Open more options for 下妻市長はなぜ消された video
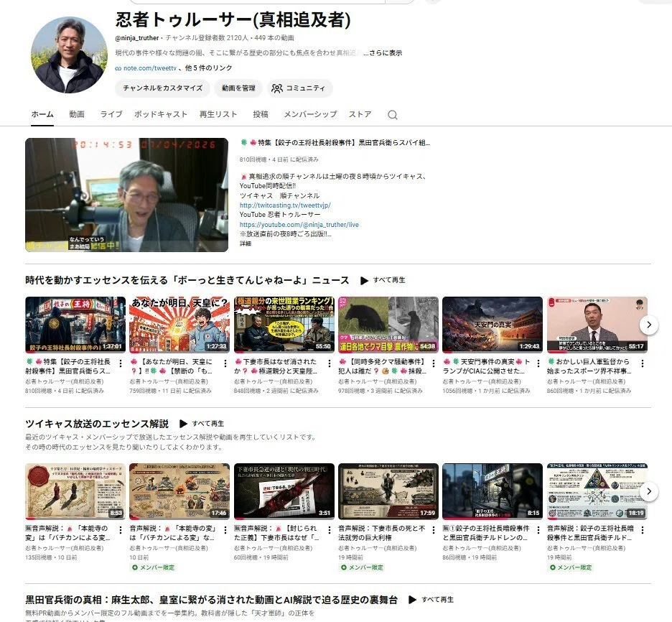The width and height of the screenshot is (672, 622). (329, 363)
